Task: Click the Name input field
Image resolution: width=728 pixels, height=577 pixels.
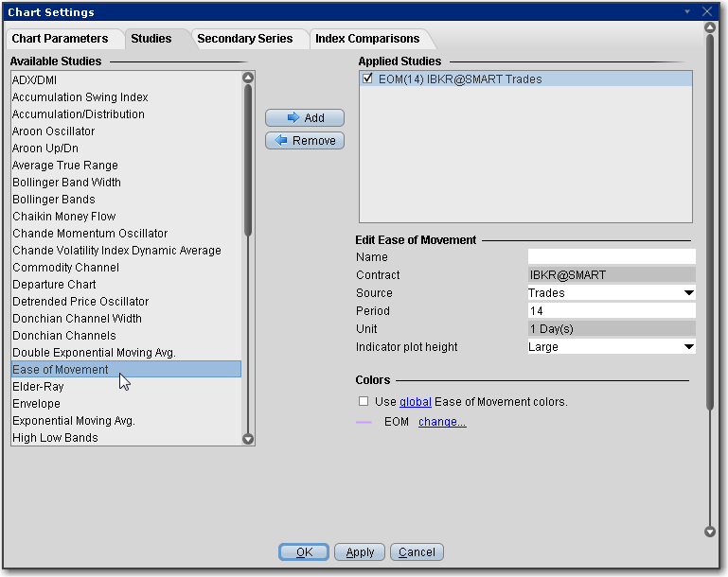Action: [x=611, y=257]
